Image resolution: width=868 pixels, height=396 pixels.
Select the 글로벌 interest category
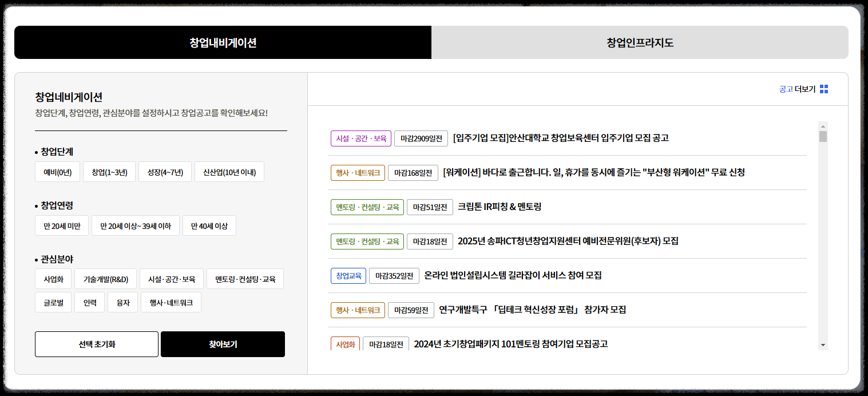(53, 302)
